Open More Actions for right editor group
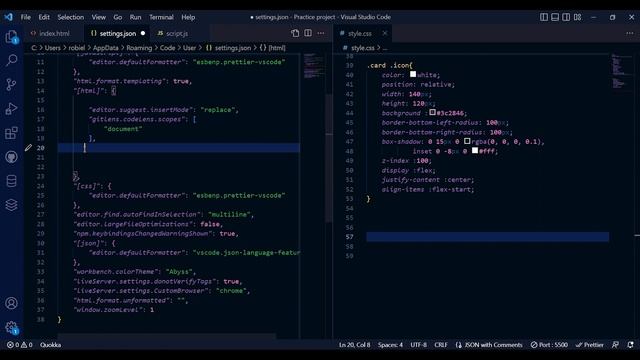 pyautogui.click(x=630, y=33)
